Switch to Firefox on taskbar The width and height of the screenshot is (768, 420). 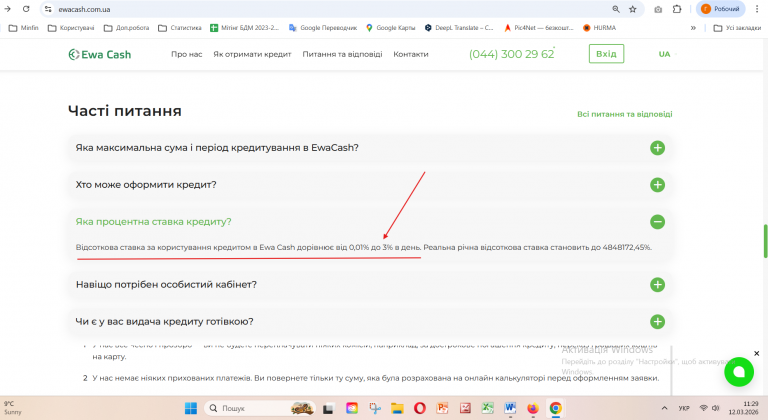533,408
